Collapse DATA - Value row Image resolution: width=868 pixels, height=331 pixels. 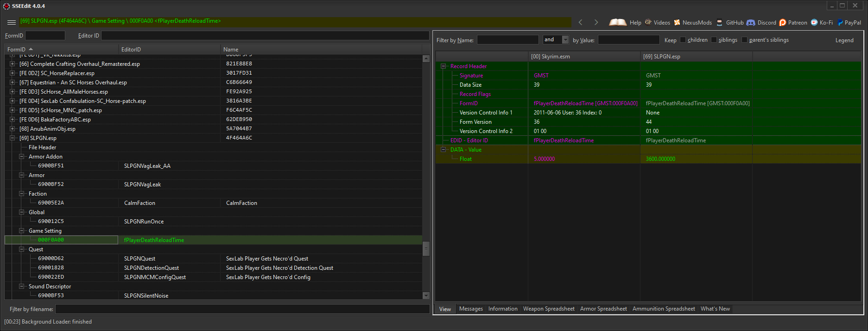click(444, 150)
